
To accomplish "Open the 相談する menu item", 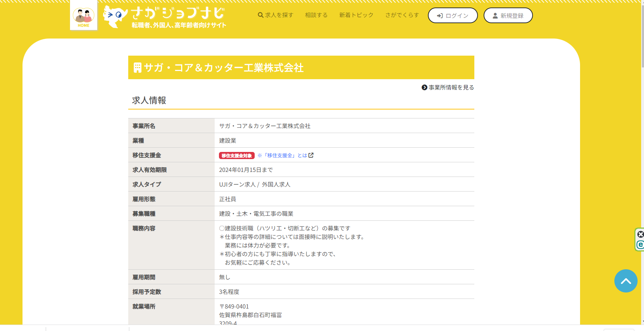I will pos(316,15).
